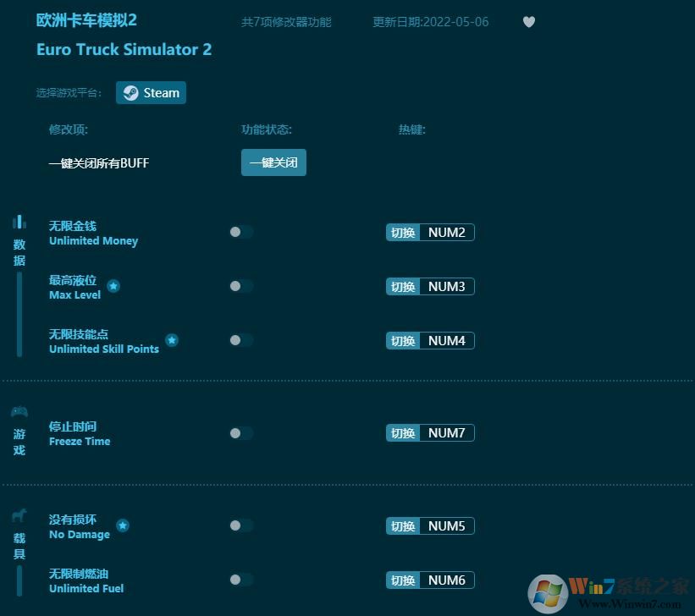The height and width of the screenshot is (616, 695).
Task: Click 切换 button for NUM7 hotkey
Action: tap(403, 433)
